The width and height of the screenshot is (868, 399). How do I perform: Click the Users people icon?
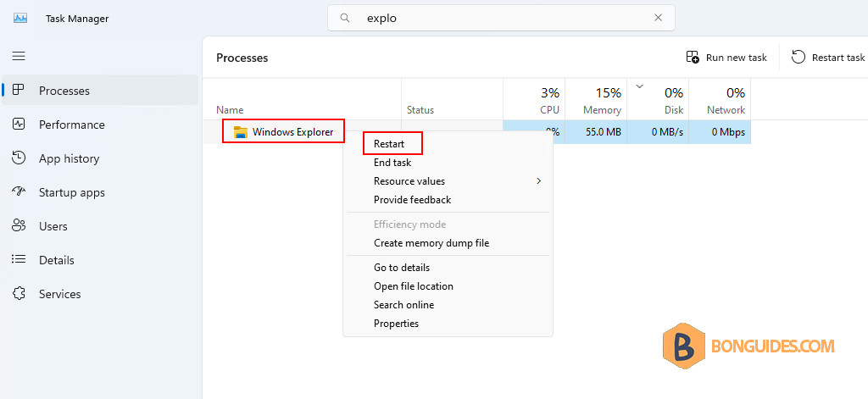[x=19, y=225]
